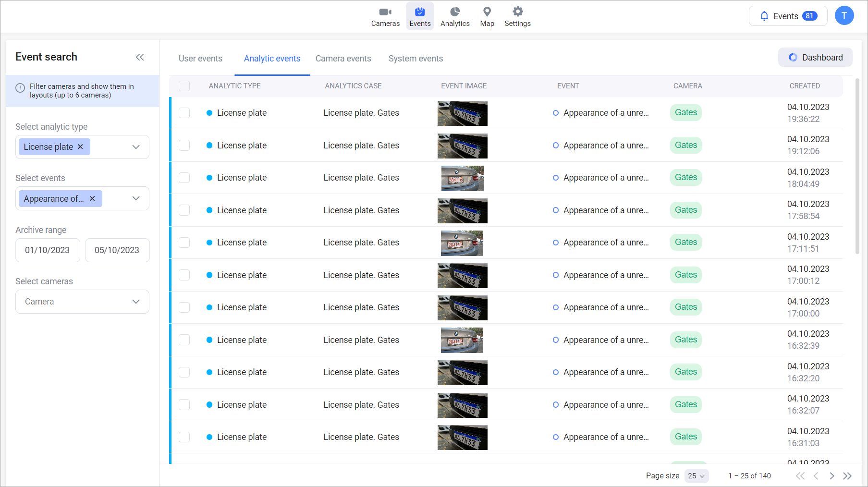The image size is (868, 487).
Task: Open the Page size dropdown
Action: 696,476
